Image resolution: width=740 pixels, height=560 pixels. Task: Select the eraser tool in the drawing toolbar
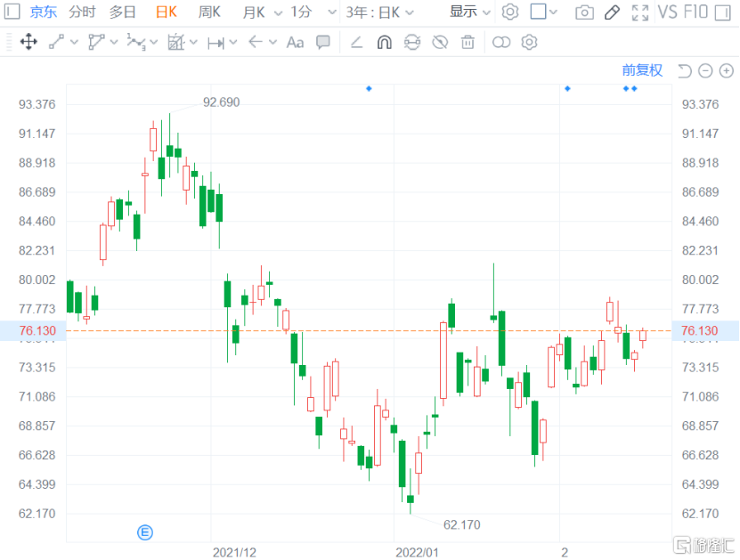[x=356, y=42]
